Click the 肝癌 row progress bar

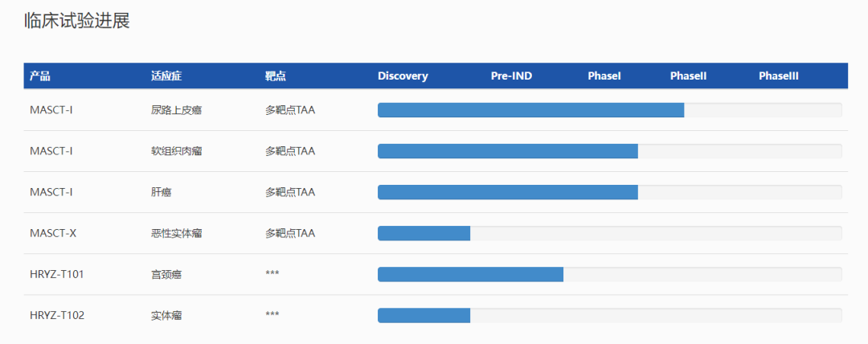pos(610,192)
